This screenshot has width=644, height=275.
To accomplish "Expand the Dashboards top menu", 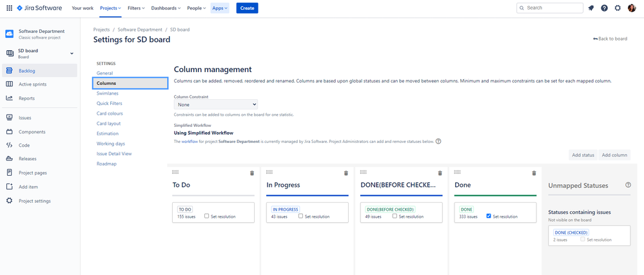I will (x=166, y=8).
